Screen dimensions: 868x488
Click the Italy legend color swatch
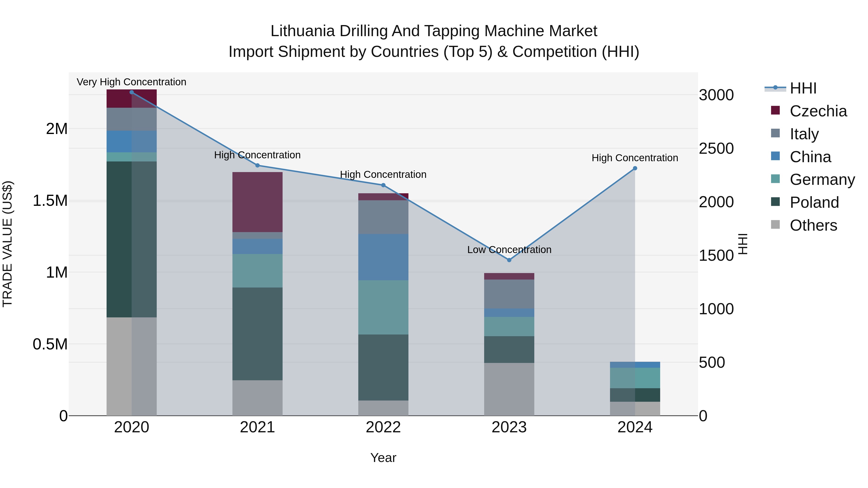pos(775,133)
